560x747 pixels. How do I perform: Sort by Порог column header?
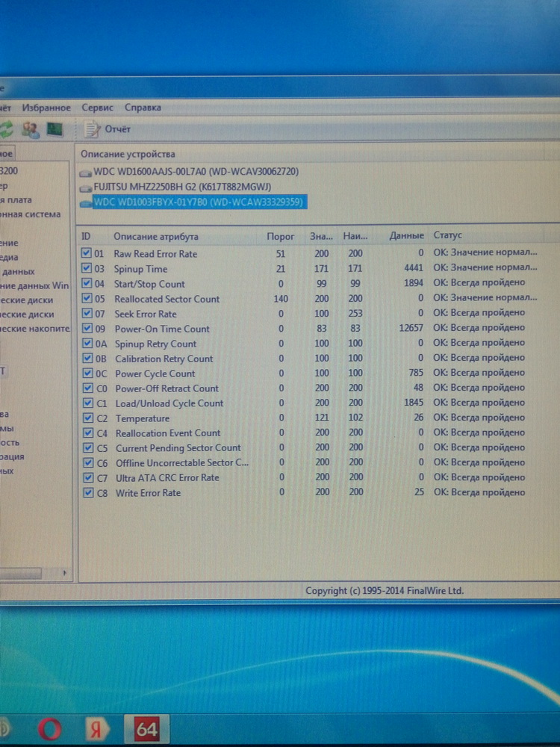pyautogui.click(x=281, y=236)
